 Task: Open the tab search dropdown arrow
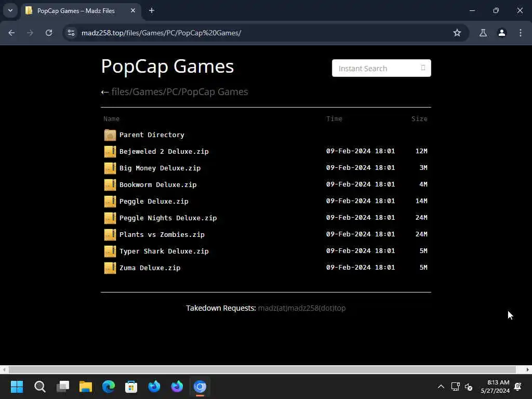10,10
